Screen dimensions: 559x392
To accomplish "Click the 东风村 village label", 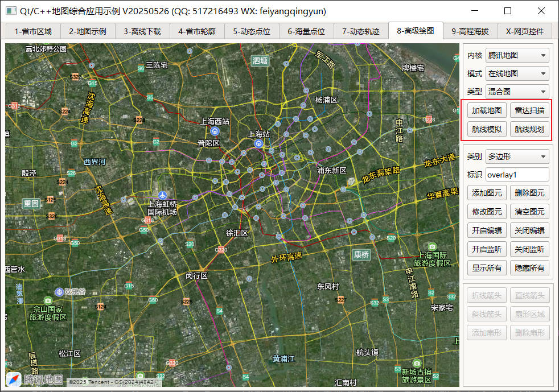I will point(328,287).
